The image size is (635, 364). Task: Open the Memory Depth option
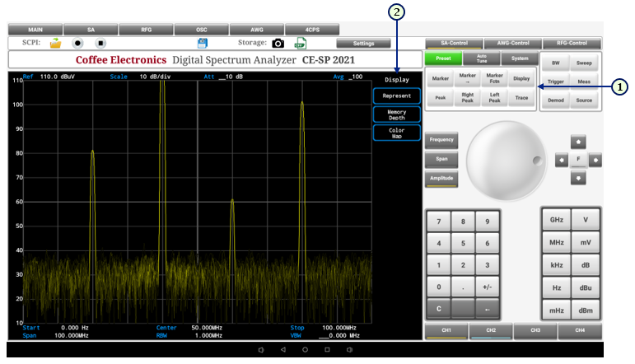[x=396, y=114]
